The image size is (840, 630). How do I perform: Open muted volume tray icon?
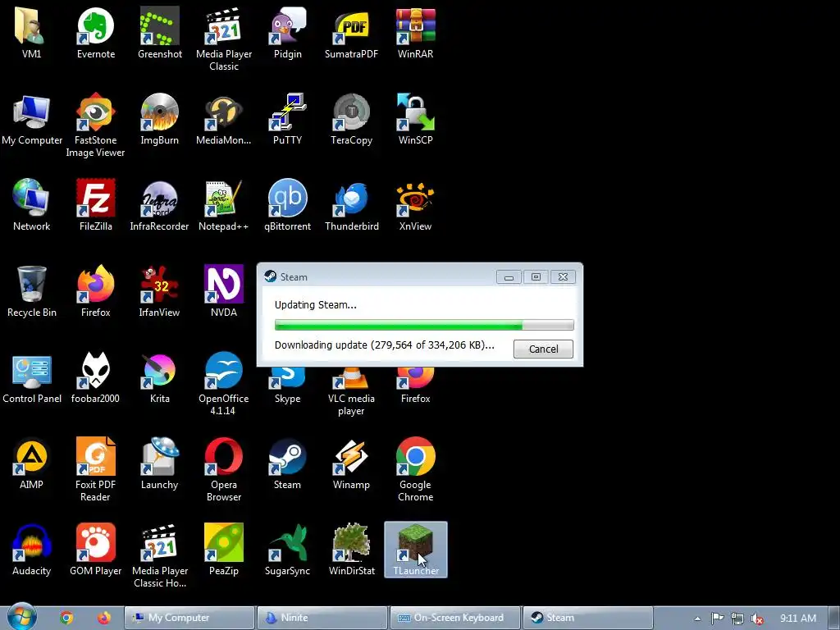pyautogui.click(x=757, y=619)
